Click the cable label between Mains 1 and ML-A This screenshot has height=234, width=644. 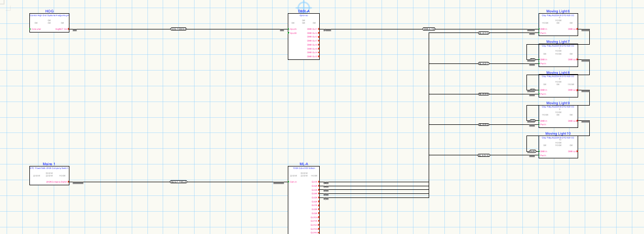178,181
